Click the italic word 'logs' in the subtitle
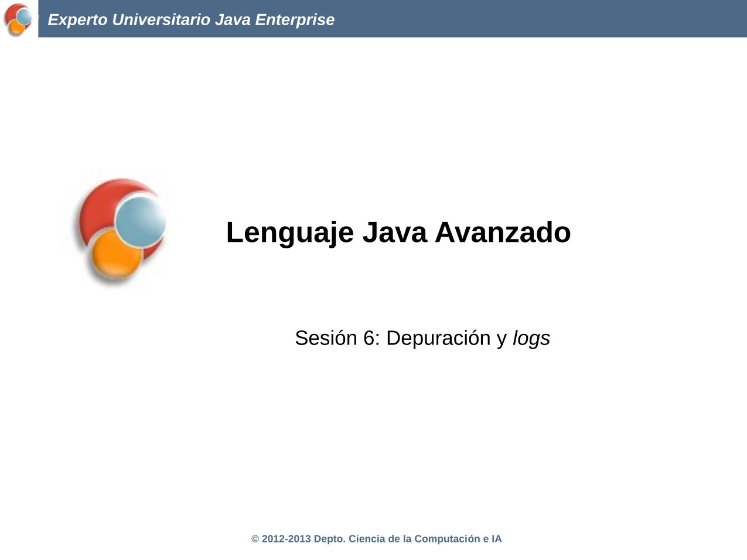Image resolution: width=747 pixels, height=560 pixels. point(531,338)
